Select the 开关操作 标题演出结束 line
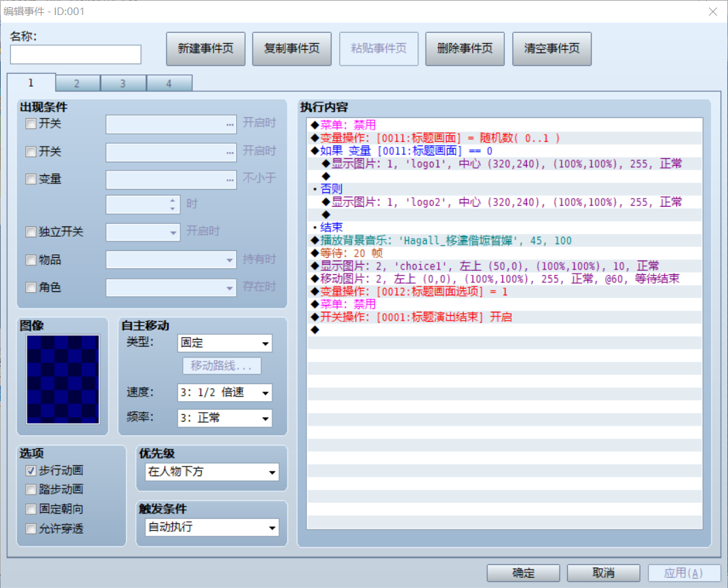 505,317
